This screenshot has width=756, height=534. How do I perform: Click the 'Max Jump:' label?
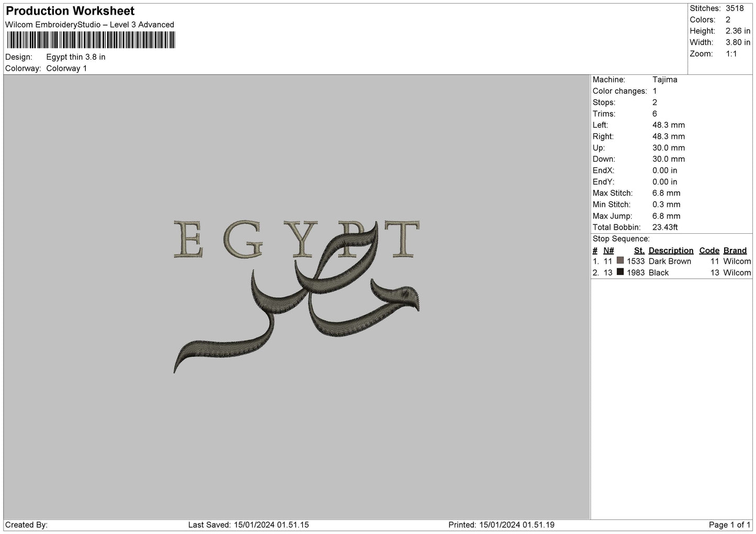pyautogui.click(x=613, y=216)
